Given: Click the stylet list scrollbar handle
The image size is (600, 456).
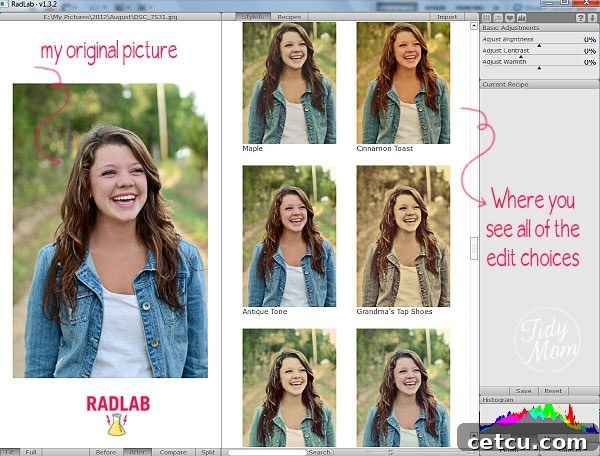Looking at the screenshot, I should pyautogui.click(x=474, y=249).
